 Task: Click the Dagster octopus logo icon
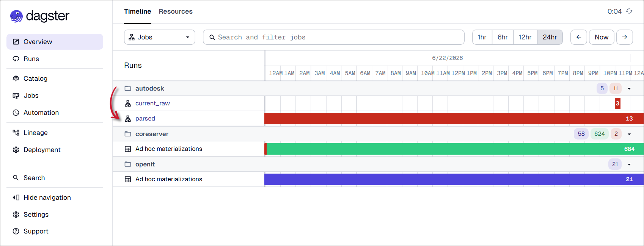(x=16, y=16)
